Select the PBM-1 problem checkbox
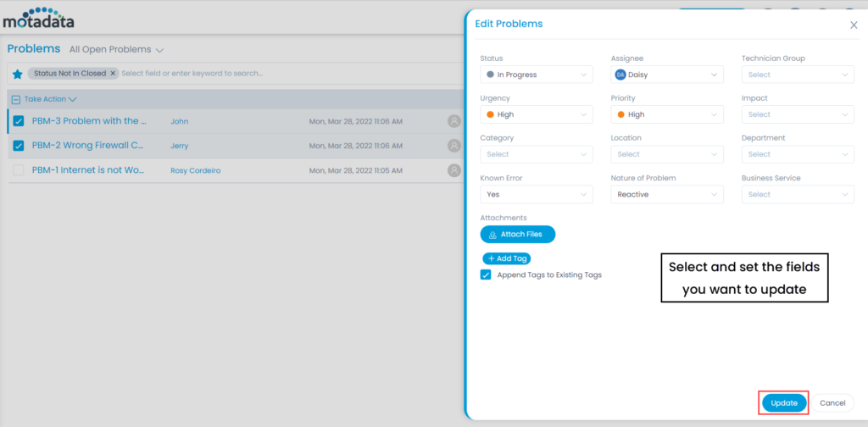 click(x=19, y=170)
